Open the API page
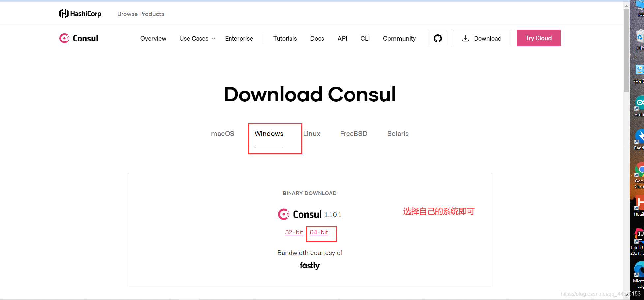 (x=342, y=38)
